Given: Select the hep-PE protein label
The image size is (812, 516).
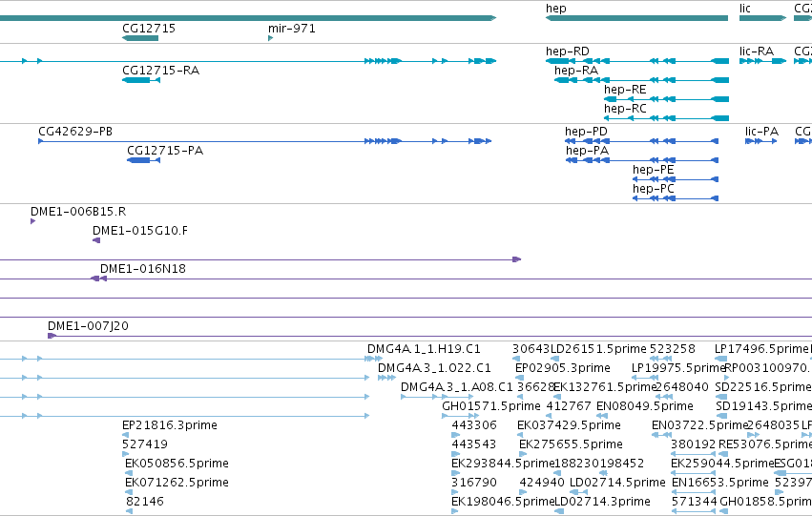Looking at the screenshot, I should [653, 170].
